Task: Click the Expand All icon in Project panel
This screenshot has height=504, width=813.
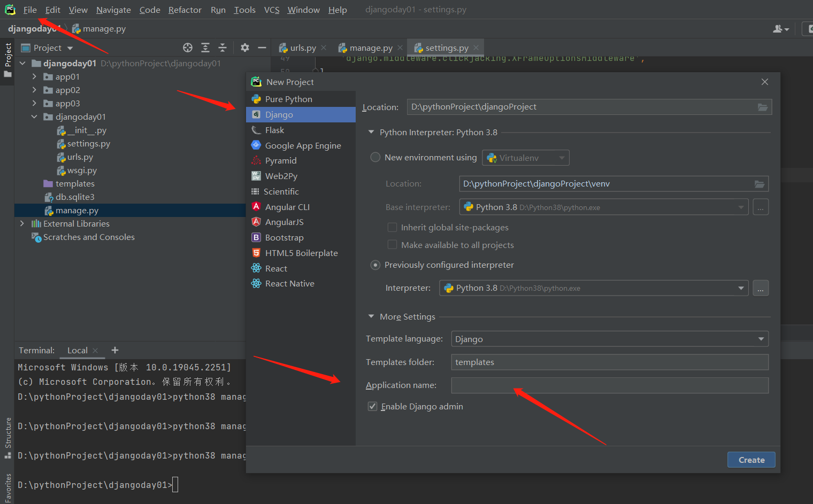Action: click(205, 48)
